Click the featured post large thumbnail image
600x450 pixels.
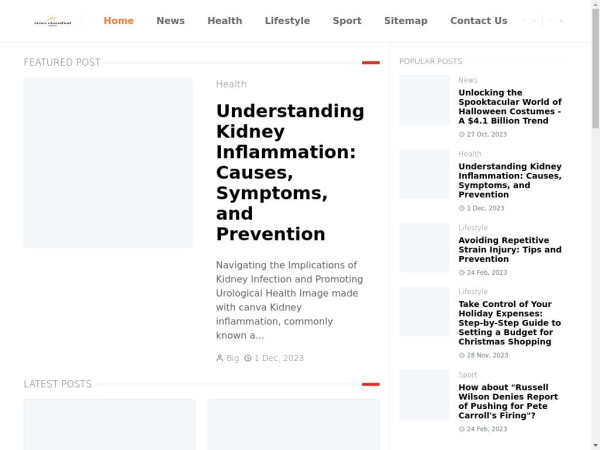pyautogui.click(x=108, y=162)
